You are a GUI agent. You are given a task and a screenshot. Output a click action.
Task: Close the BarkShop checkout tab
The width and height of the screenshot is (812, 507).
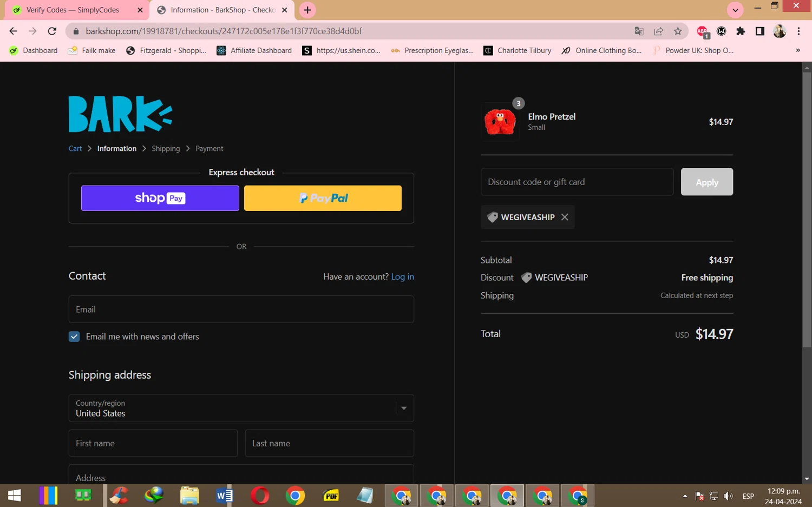tap(285, 10)
